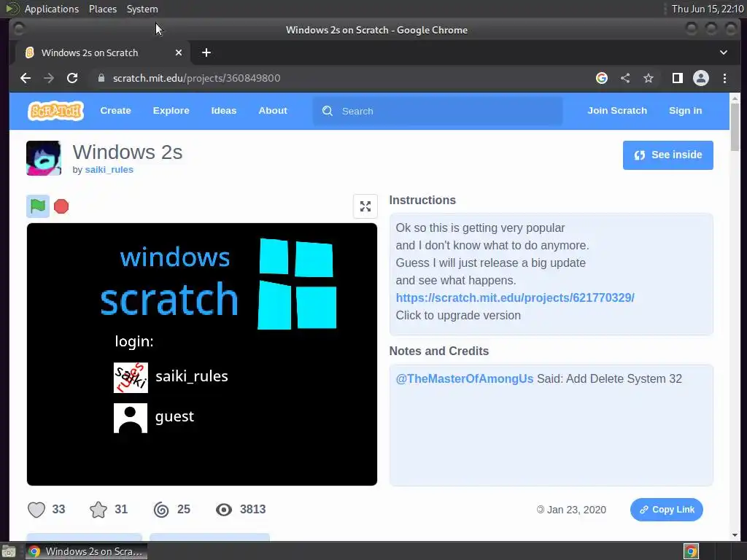This screenshot has height=560, width=747.
Task: Open saiki_rules author link
Action: tap(109, 170)
